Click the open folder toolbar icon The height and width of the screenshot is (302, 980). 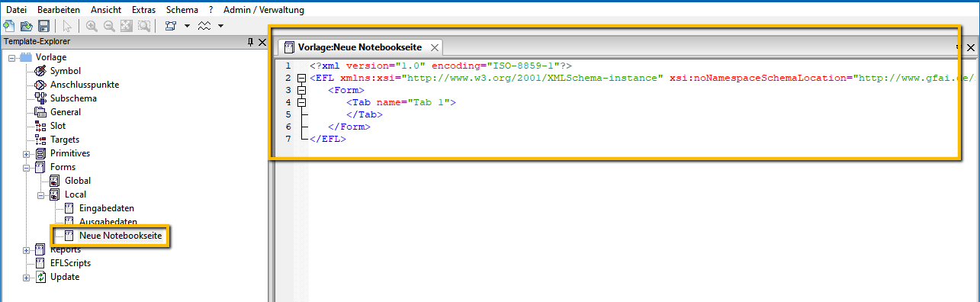(x=27, y=26)
